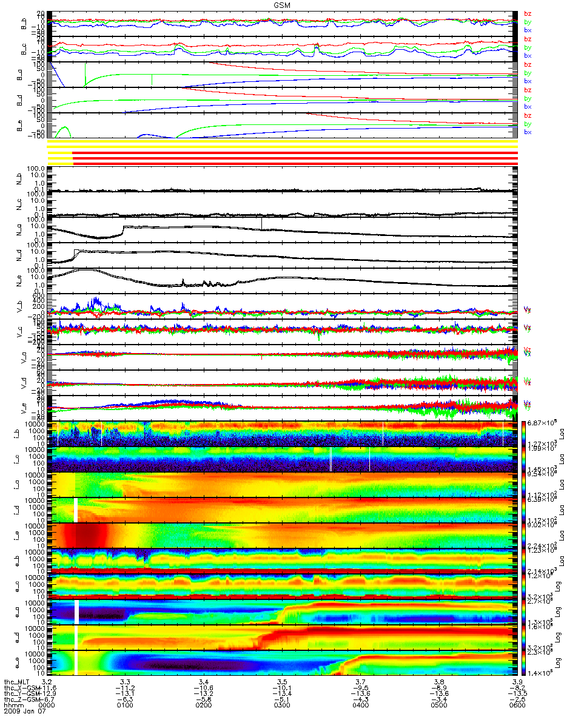Click the 0200 time tick label

(x=204, y=706)
